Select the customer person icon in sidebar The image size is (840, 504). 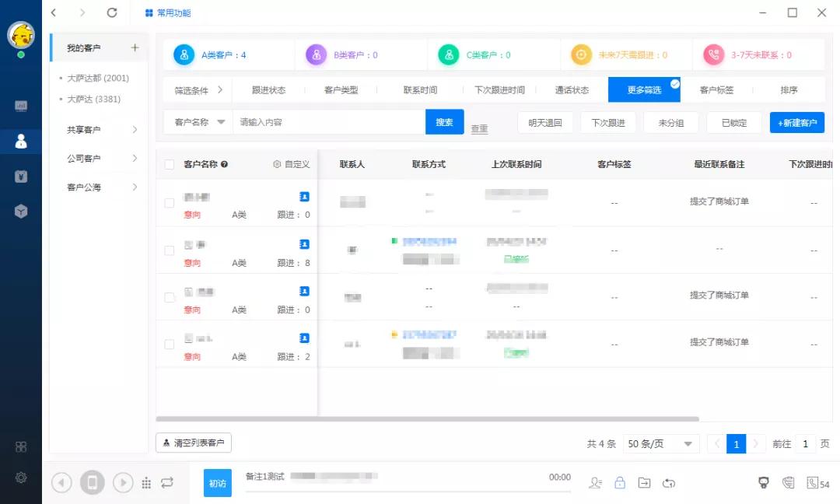pos(21,142)
